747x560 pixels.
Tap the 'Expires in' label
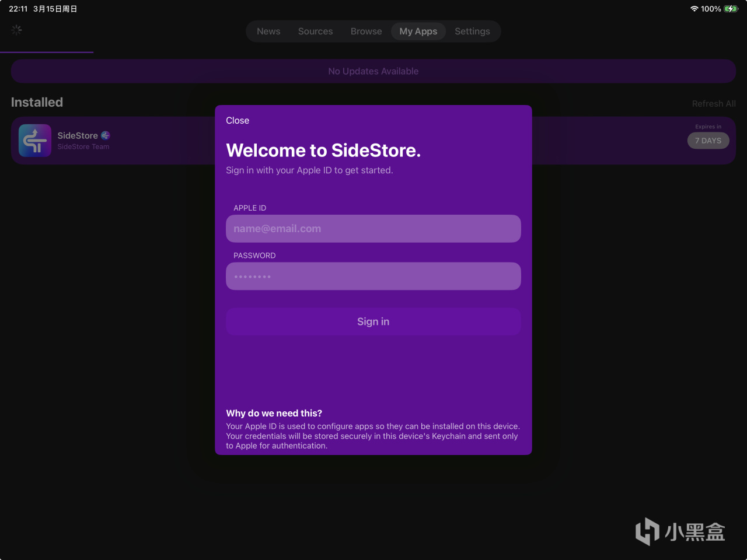pyautogui.click(x=708, y=127)
